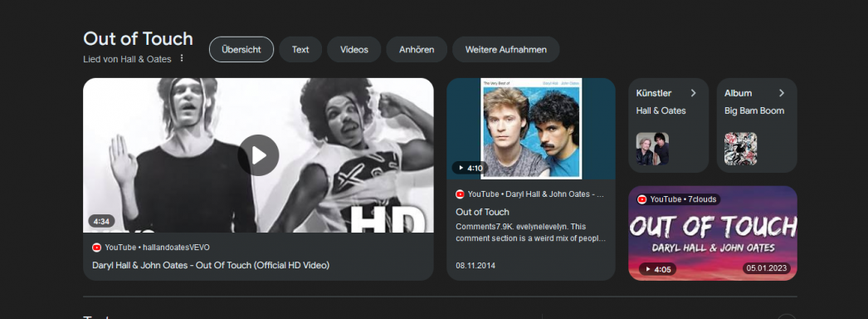Select the Übersicht tab
Screen dimensions: 868x319
[x=241, y=49]
